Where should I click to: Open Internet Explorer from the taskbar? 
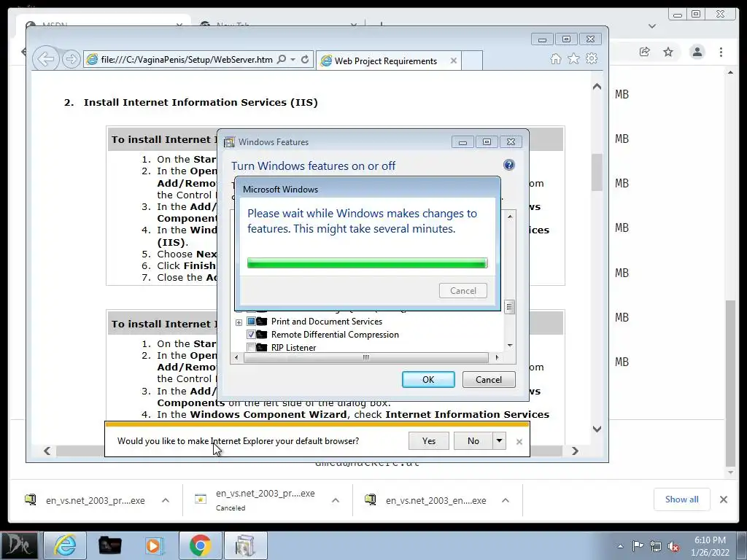[x=64, y=545]
